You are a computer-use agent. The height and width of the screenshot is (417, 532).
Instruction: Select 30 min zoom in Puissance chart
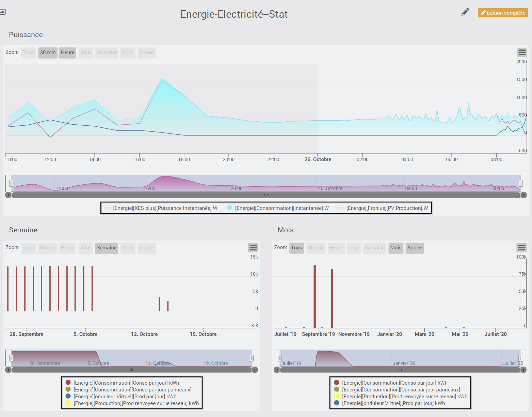[48, 52]
